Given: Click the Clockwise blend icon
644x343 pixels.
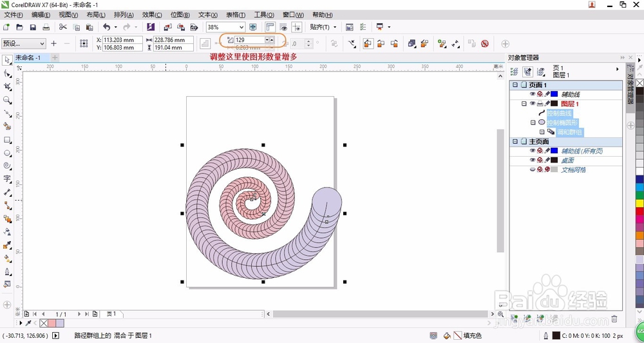Looking at the screenshot, I should pos(381,43).
